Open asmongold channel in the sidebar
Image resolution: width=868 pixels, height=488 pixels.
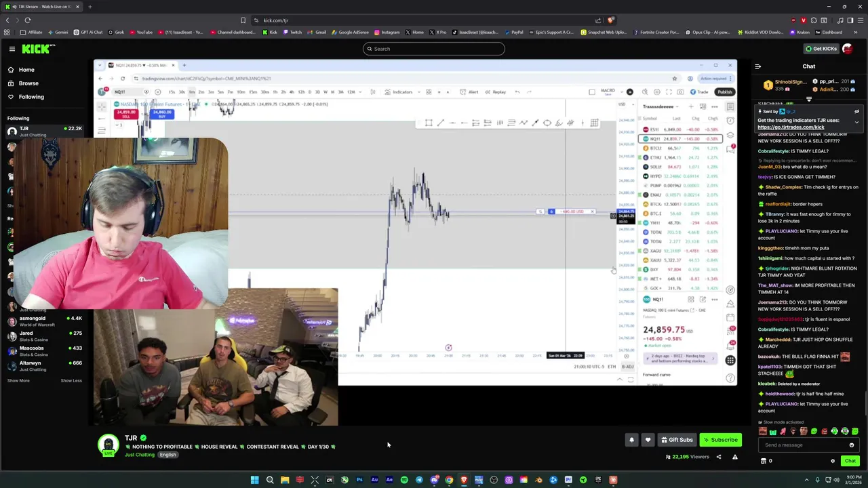(44, 321)
